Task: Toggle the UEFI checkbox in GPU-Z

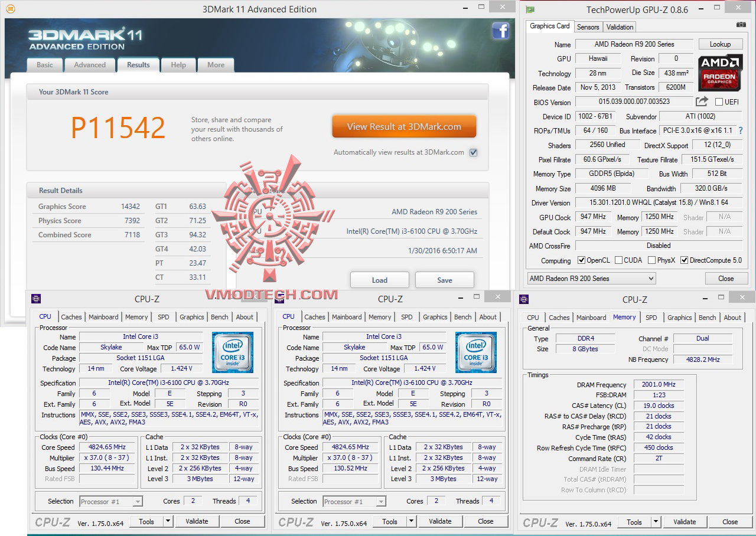Action: tap(719, 102)
